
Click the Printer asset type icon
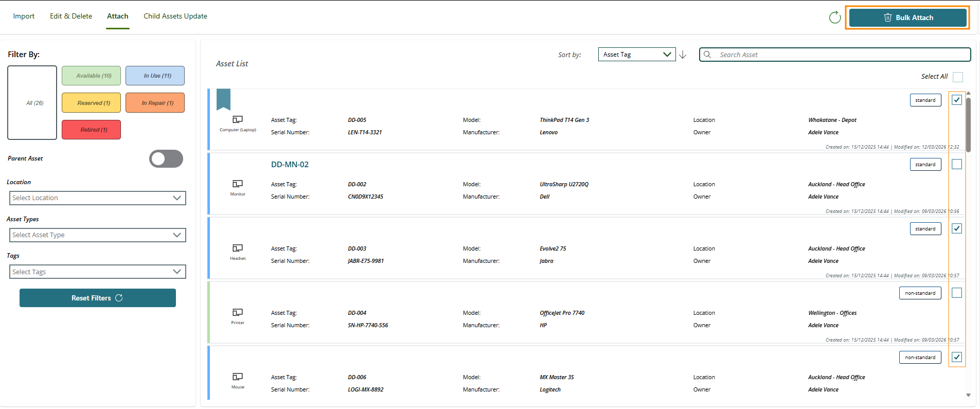point(238,312)
